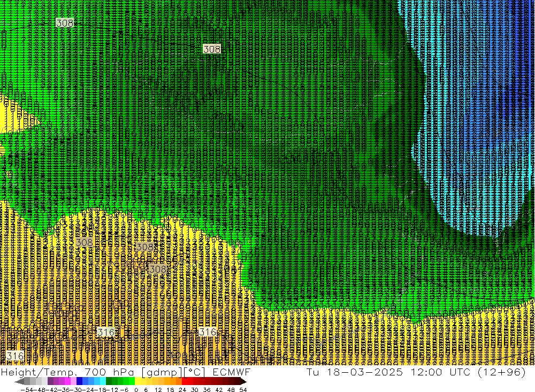The height and width of the screenshot is (392, 535).
Task: Click the '12:00 UTC' time text
Action: coord(440,372)
